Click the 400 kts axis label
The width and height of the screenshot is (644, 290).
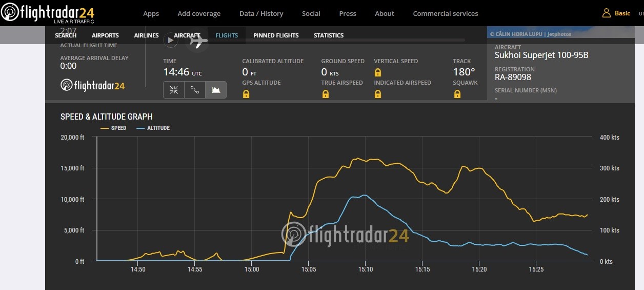click(610, 137)
